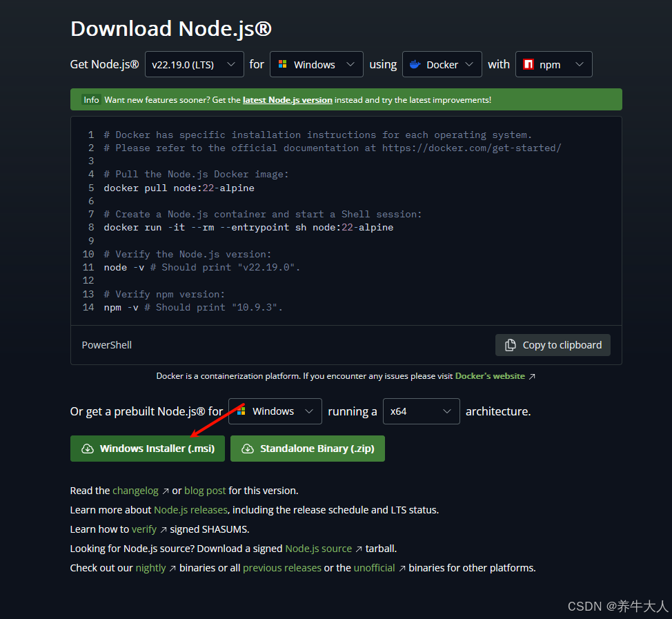
Task: Click the code line 'docker pull node:22-alpine'
Action: point(179,188)
